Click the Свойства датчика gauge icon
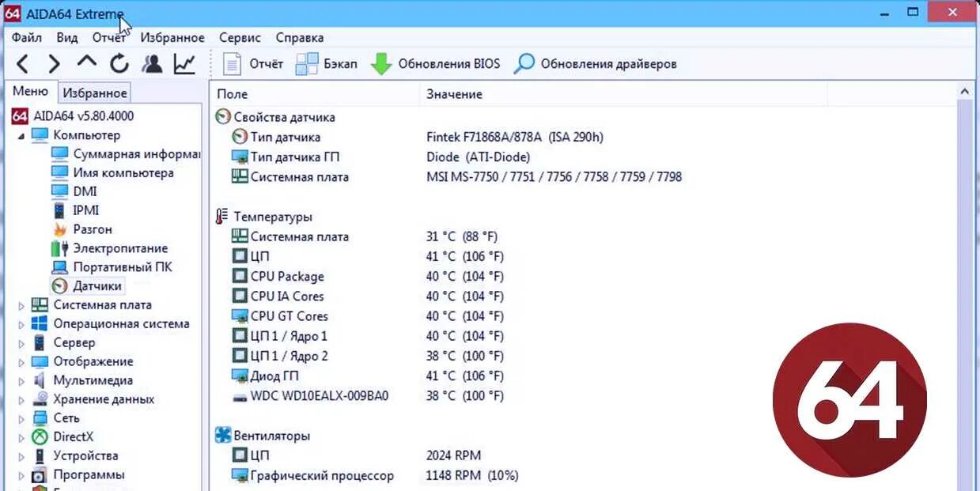Screen dimensions: 980x491 223,117
